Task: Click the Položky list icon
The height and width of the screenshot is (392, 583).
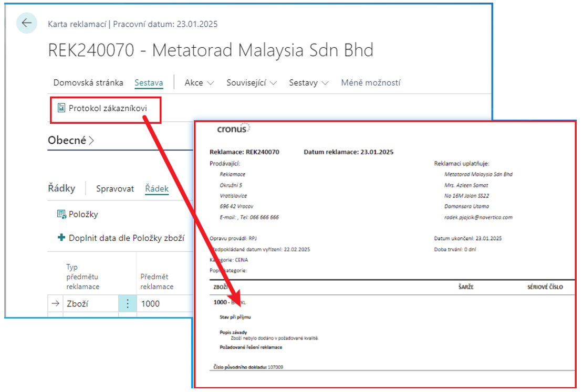Action: 61,214
